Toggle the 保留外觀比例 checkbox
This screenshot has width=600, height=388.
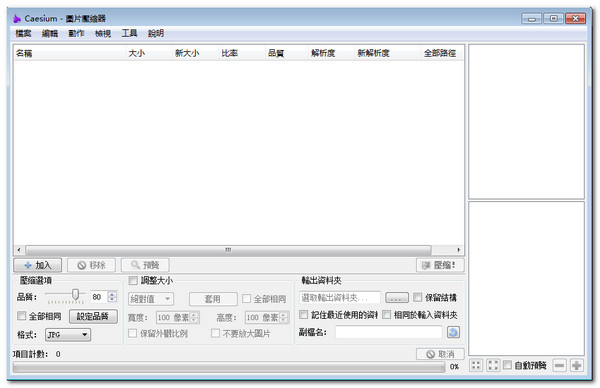[x=132, y=333]
